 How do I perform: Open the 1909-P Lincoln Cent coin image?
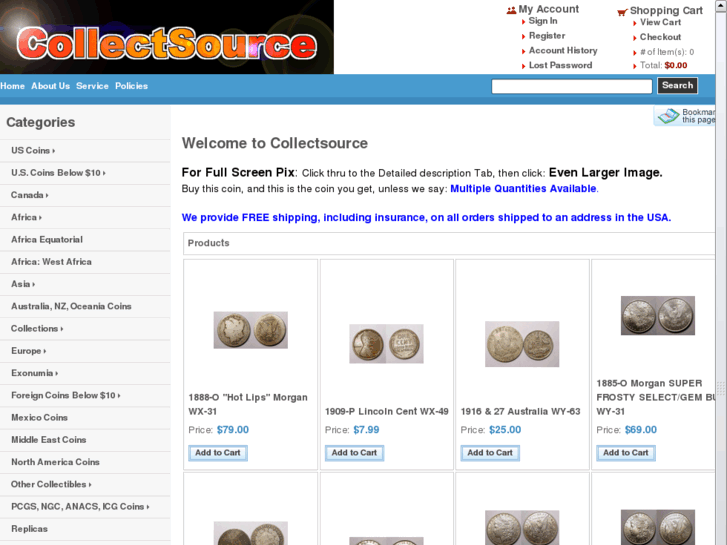pyautogui.click(x=386, y=344)
